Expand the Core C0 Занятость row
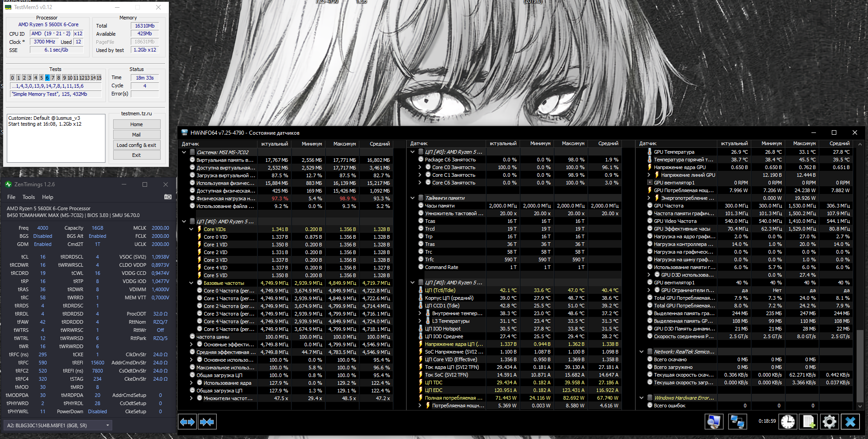Screen dimensions: 868x439 coord(420,167)
